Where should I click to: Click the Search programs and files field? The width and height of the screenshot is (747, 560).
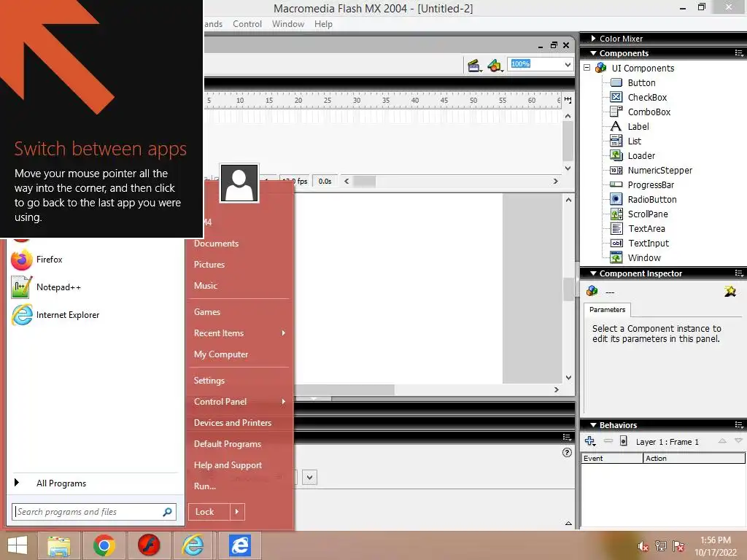pyautogui.click(x=94, y=512)
